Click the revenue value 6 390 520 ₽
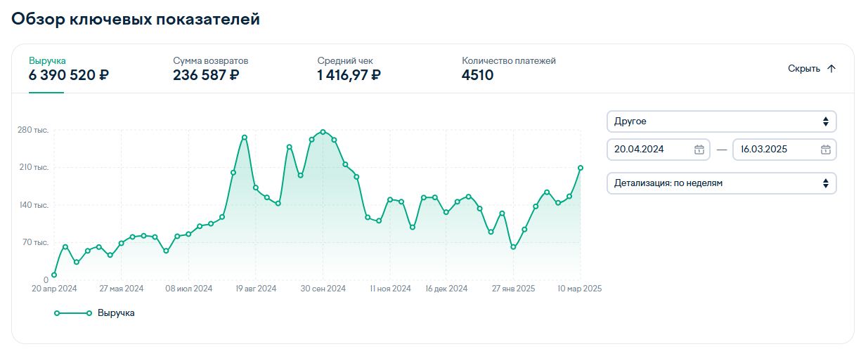 tap(69, 75)
